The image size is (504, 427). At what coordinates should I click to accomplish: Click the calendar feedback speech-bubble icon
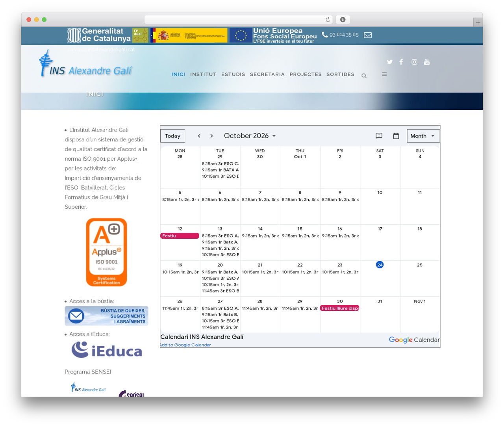[x=379, y=136]
